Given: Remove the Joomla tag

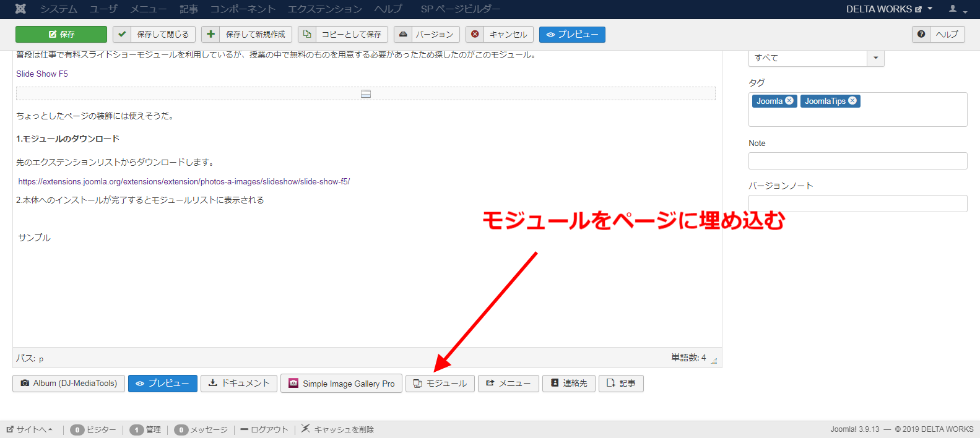Looking at the screenshot, I should coord(789,101).
